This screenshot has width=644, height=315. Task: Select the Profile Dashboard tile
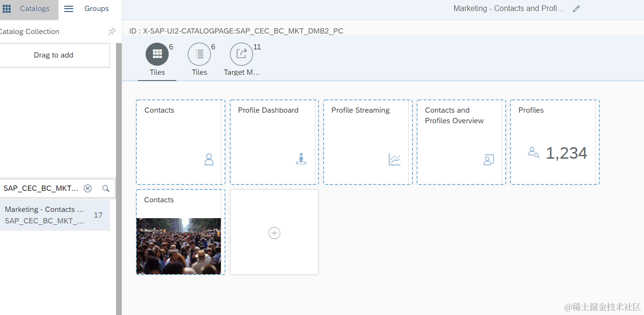(x=274, y=142)
